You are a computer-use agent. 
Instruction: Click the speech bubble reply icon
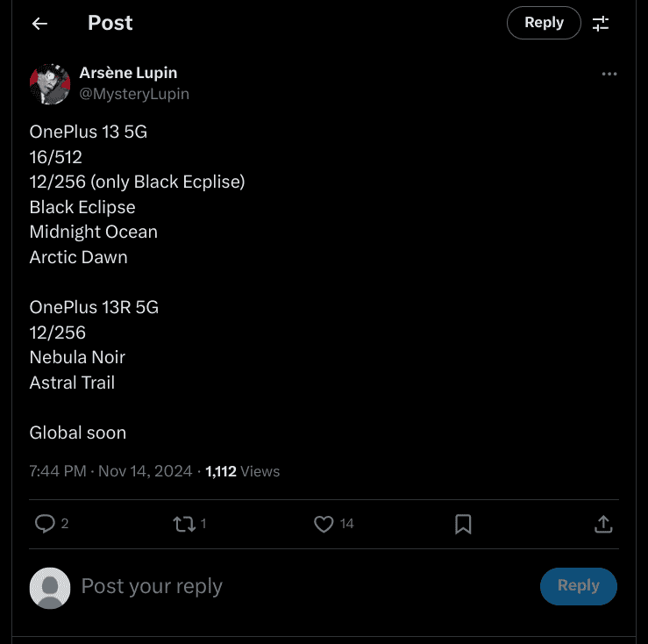coord(45,524)
